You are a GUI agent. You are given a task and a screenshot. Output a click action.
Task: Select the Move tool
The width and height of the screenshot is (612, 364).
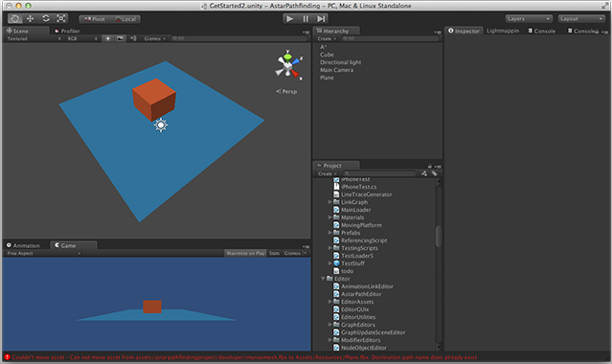tap(30, 18)
